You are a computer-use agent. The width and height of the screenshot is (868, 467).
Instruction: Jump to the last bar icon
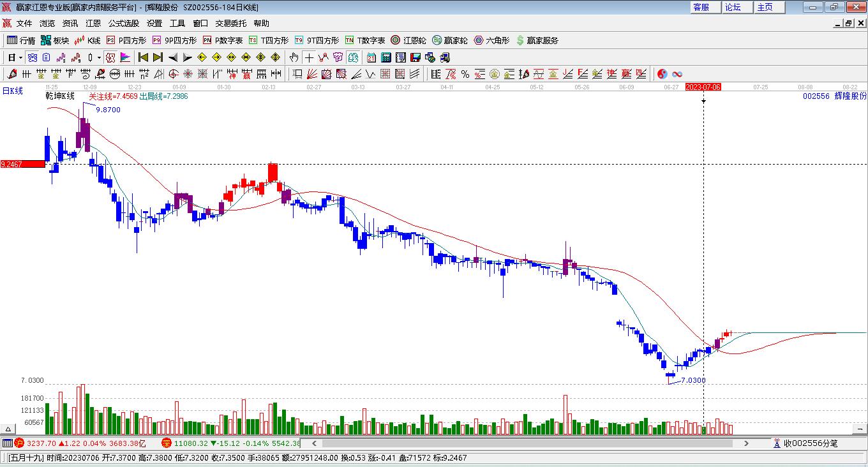click(x=158, y=57)
